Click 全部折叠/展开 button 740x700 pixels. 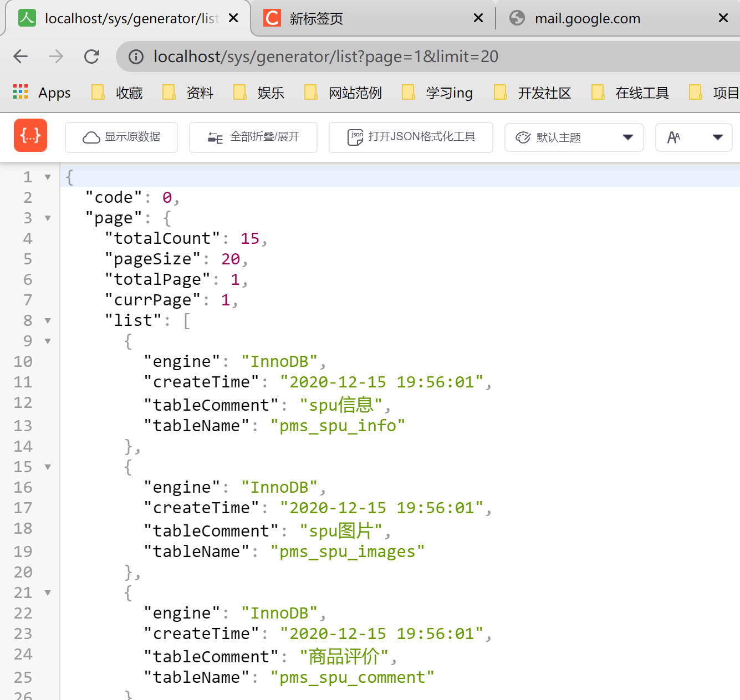pos(253,137)
